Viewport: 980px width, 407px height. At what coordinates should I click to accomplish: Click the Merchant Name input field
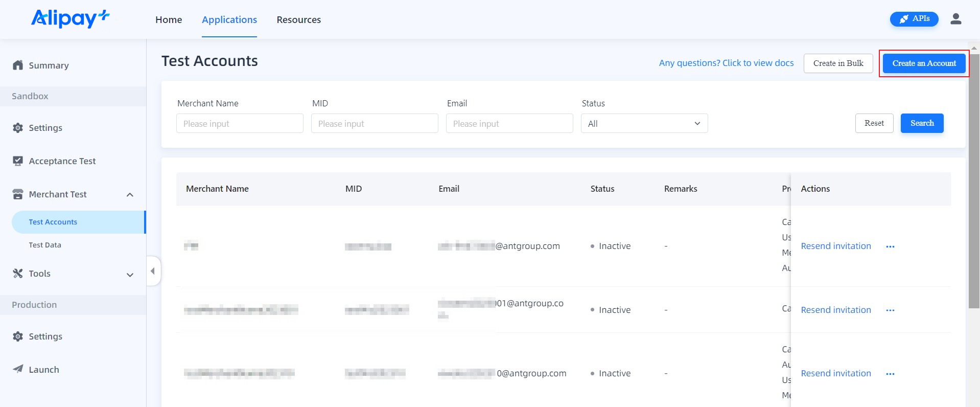click(240, 124)
